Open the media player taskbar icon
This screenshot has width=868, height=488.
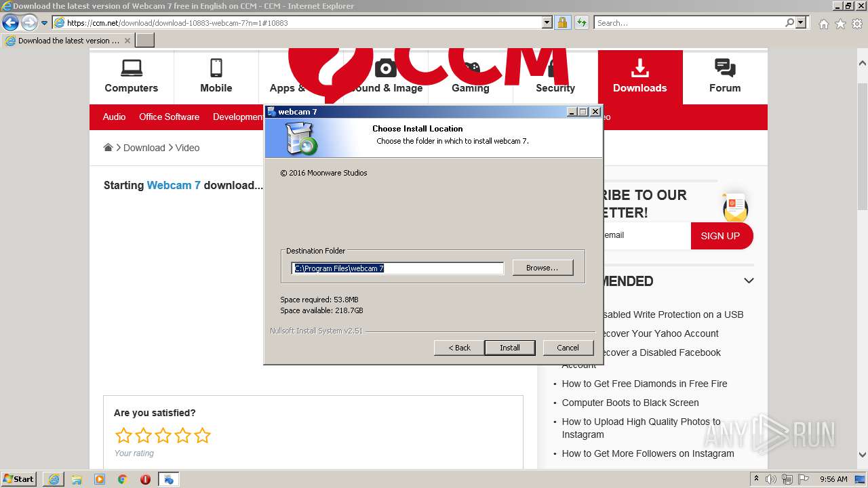[x=100, y=479]
